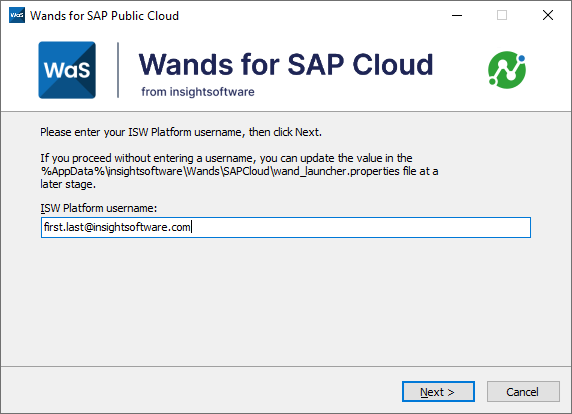Click the green insightsoftware circular logo

click(507, 70)
